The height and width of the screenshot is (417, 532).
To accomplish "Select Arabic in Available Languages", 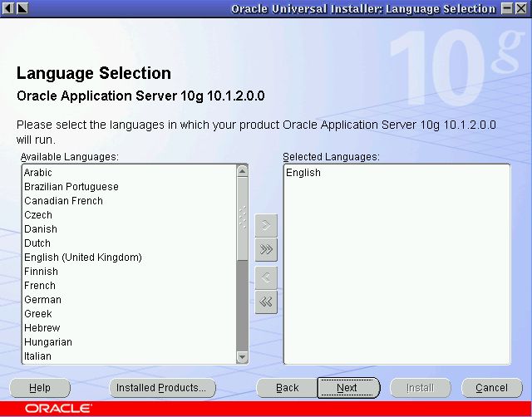I will pos(130,173).
